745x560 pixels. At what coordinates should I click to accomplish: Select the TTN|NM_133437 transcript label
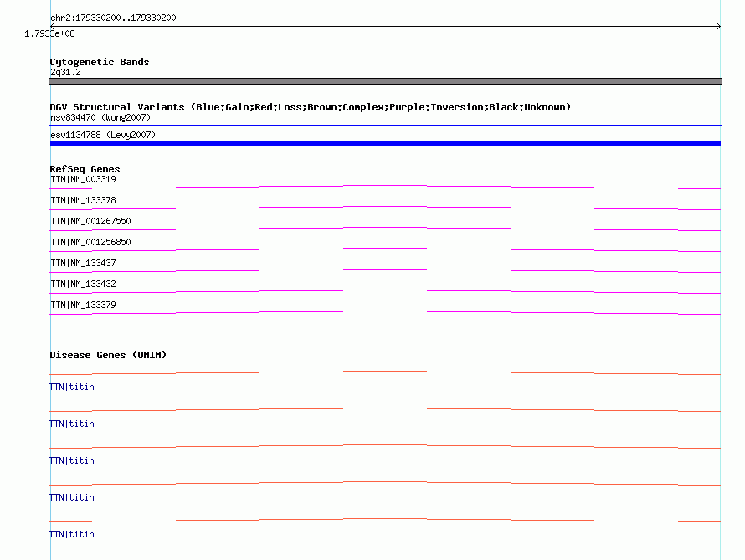(83, 263)
